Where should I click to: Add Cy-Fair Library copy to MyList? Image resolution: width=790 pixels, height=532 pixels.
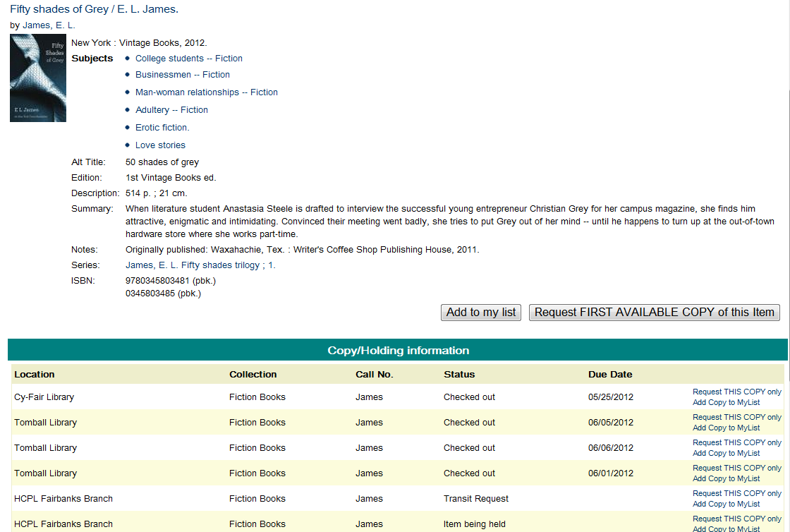726,402
